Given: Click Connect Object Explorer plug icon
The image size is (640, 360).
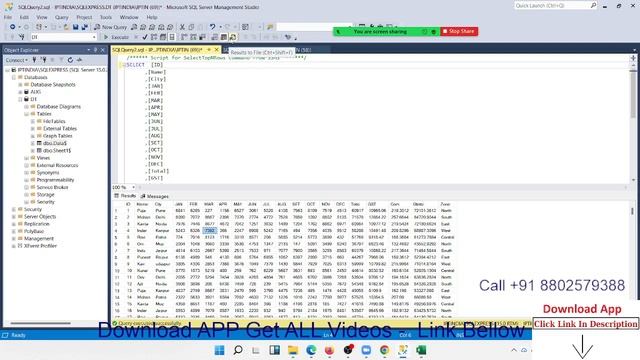Looking at the screenshot, I should 35,60.
